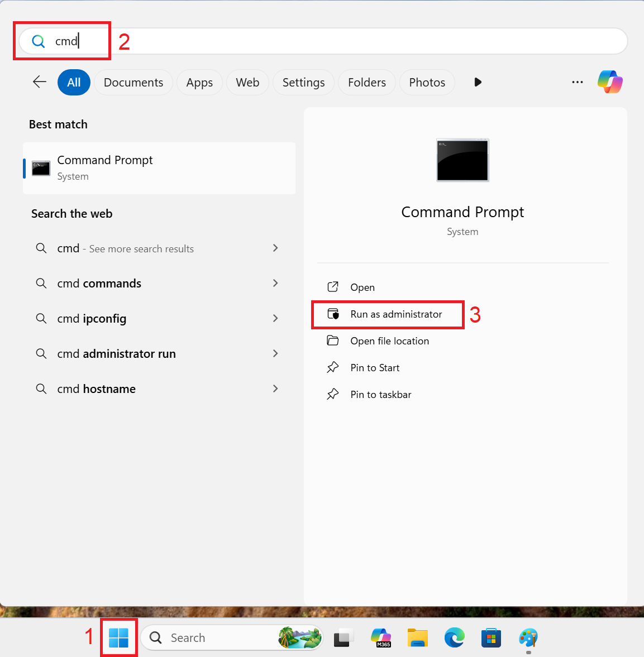This screenshot has height=657, width=644.
Task: Select Pin to taskbar option
Action: pyautogui.click(x=380, y=395)
